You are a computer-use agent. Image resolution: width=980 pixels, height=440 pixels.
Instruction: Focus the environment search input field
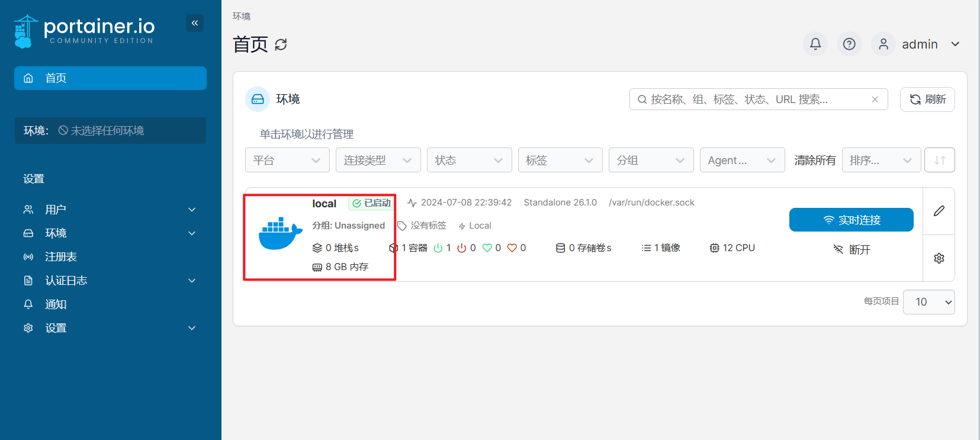coord(752,99)
